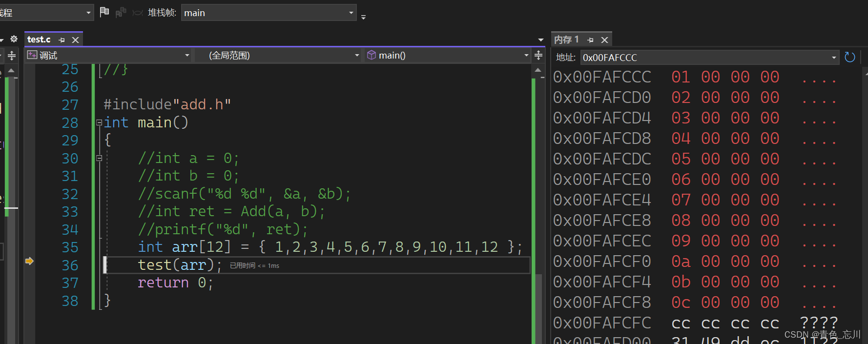Screen dimensions: 868x344
Task: Collapse the main() function at line 28
Action: click(x=99, y=122)
